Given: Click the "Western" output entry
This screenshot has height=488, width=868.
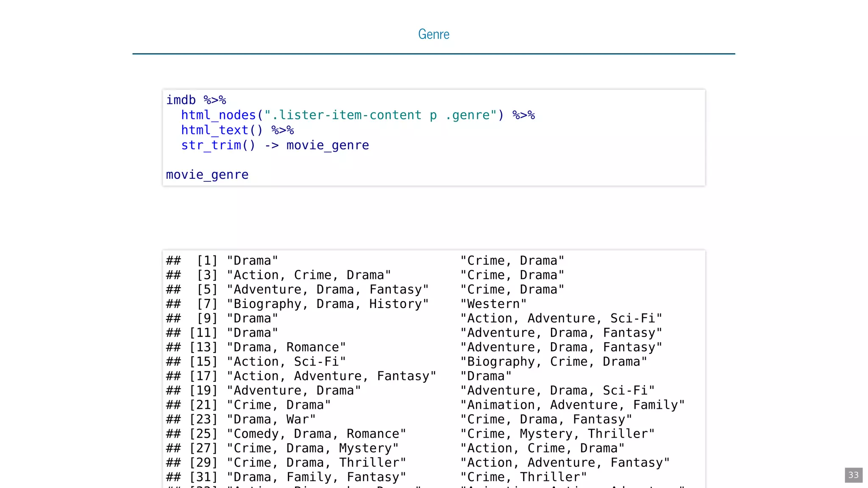Looking at the screenshot, I should click(493, 304).
